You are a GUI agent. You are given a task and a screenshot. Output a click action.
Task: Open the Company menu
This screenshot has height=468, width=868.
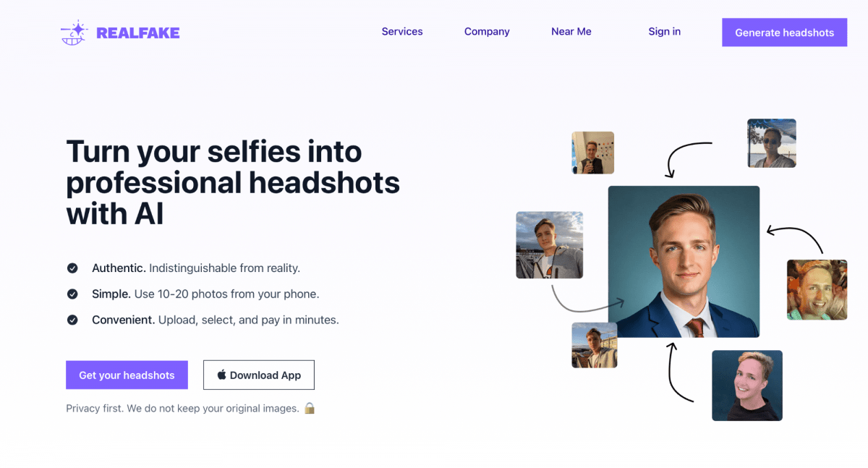coord(487,32)
